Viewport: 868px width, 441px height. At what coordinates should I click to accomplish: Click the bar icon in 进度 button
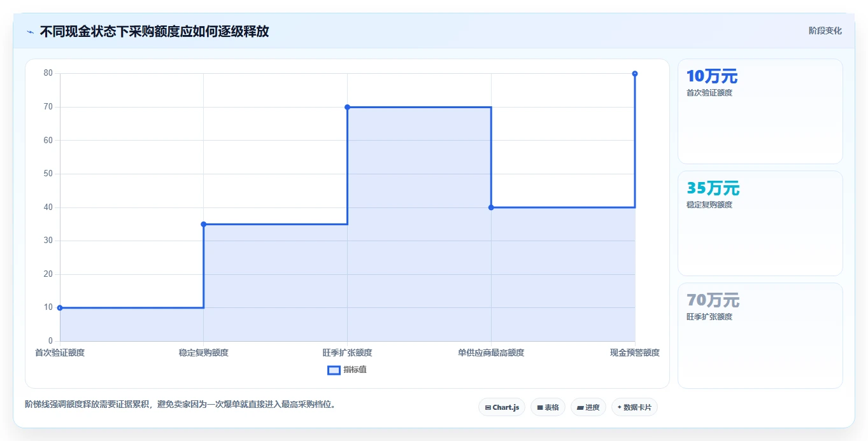coord(581,407)
